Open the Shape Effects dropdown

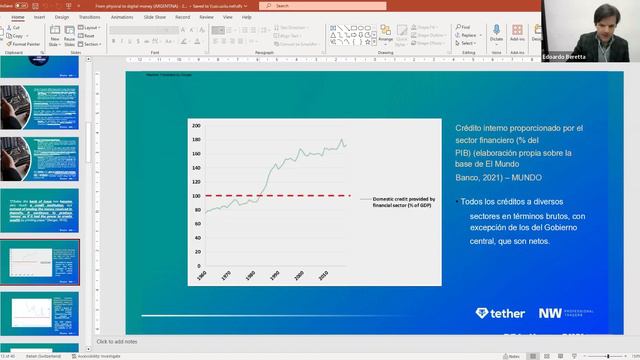pos(428,43)
